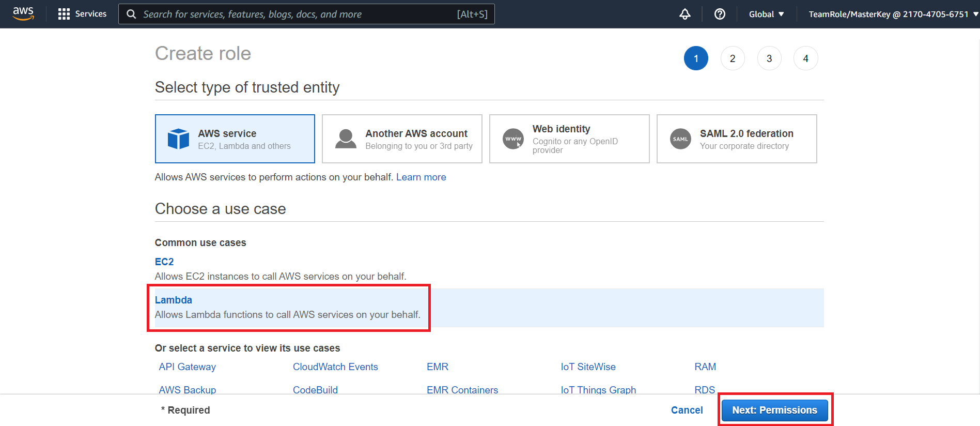Click the AWS logo home icon
The image size is (980, 426).
23,14
